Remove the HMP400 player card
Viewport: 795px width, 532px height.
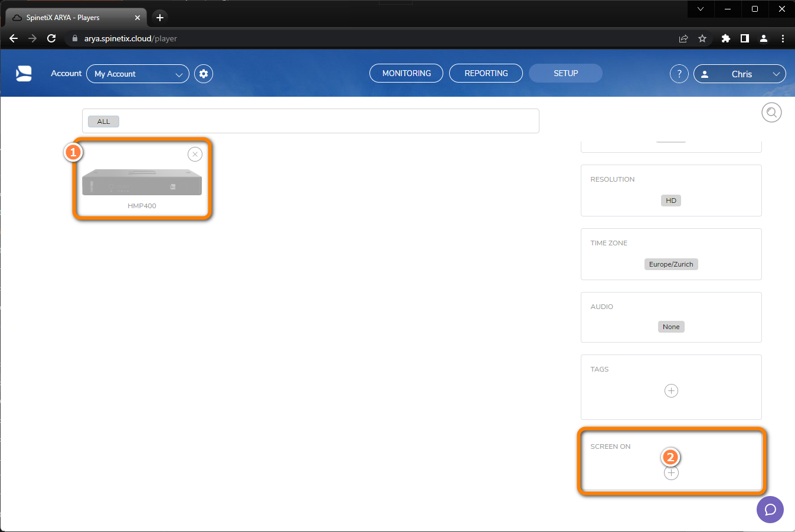coord(195,154)
